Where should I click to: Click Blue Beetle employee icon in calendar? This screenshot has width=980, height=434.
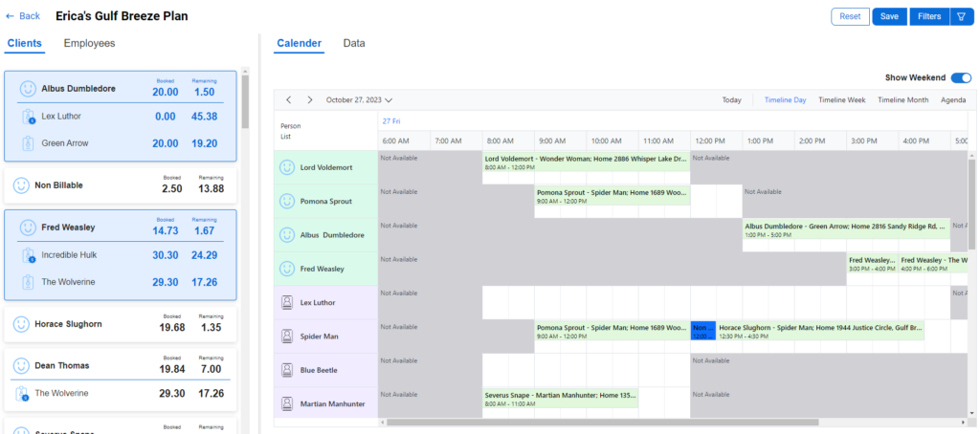[287, 370]
